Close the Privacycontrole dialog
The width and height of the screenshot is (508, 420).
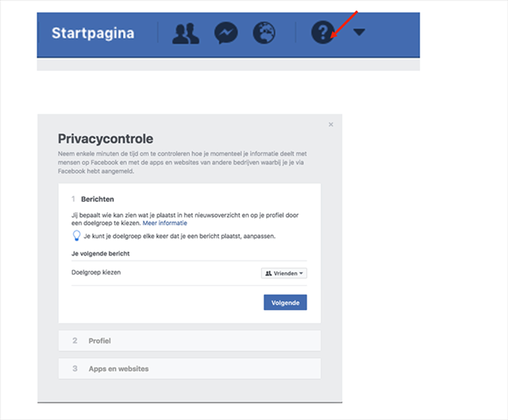pyautogui.click(x=331, y=124)
